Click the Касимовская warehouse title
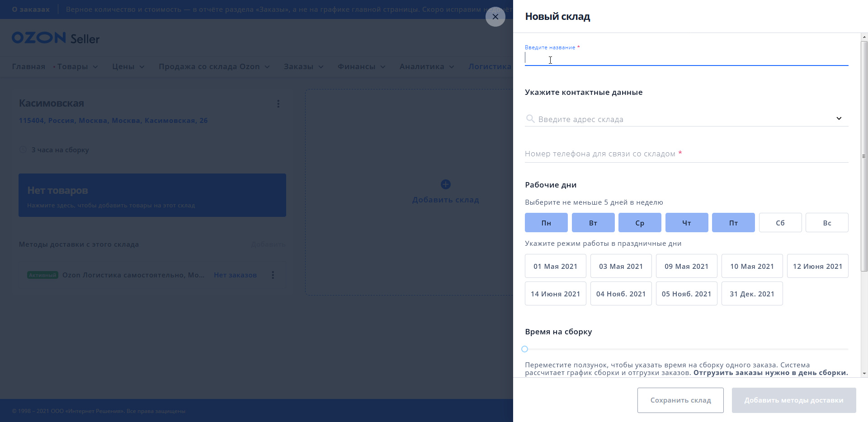 [52, 103]
